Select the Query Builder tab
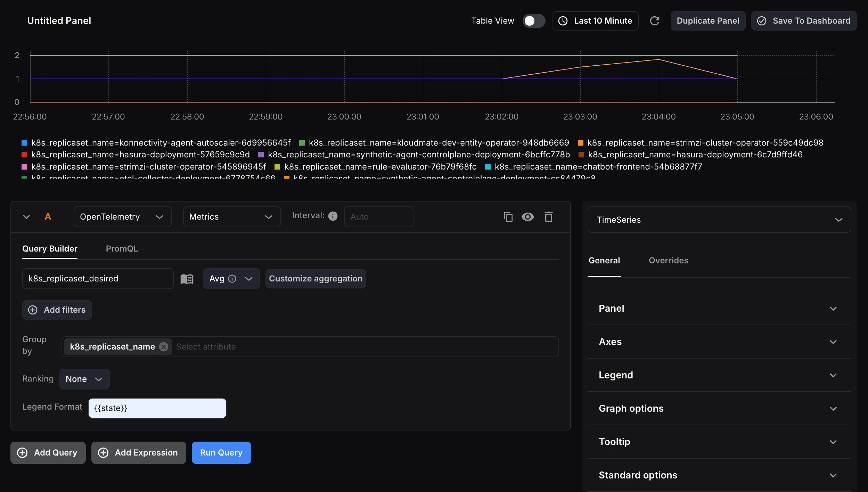Viewport: 868px width, 492px height. click(50, 249)
